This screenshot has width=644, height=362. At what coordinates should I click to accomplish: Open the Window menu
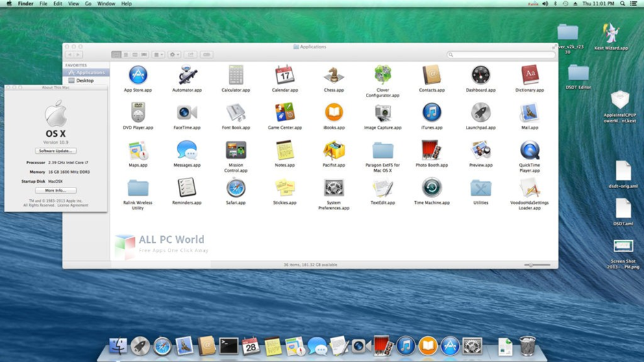point(106,3)
